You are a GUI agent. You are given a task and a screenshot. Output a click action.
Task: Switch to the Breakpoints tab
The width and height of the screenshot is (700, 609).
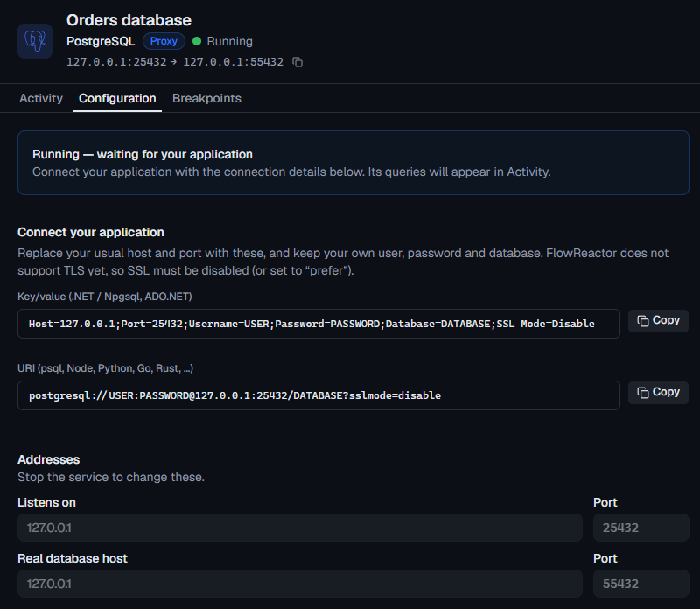click(x=206, y=98)
